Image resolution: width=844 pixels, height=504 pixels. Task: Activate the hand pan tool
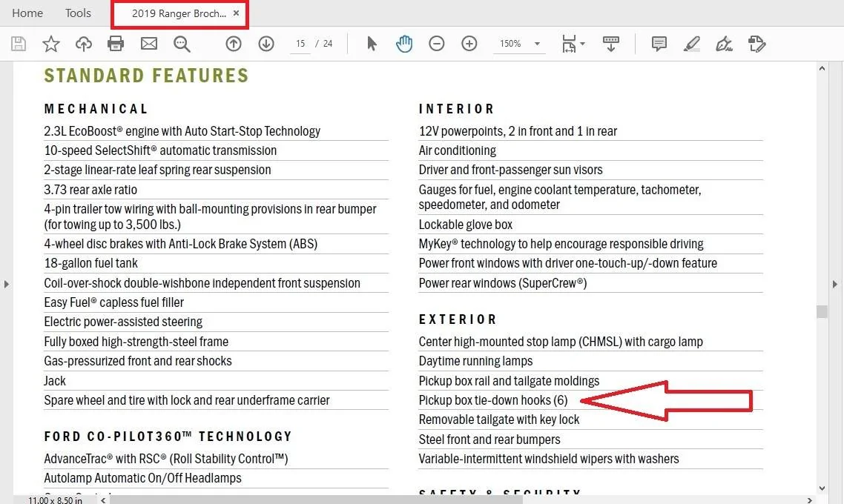pyautogui.click(x=404, y=44)
